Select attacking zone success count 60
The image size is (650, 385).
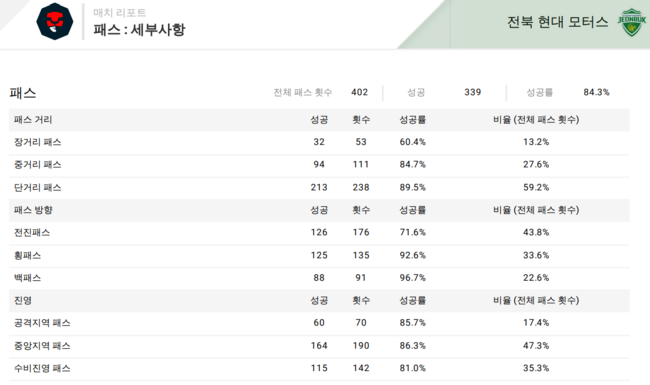tap(319, 322)
